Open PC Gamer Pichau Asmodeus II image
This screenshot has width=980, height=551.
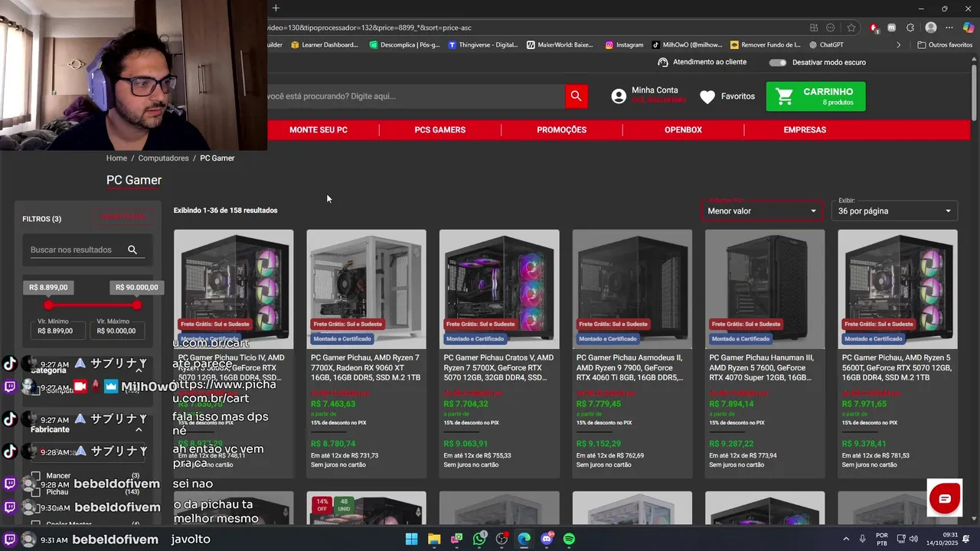pos(632,289)
